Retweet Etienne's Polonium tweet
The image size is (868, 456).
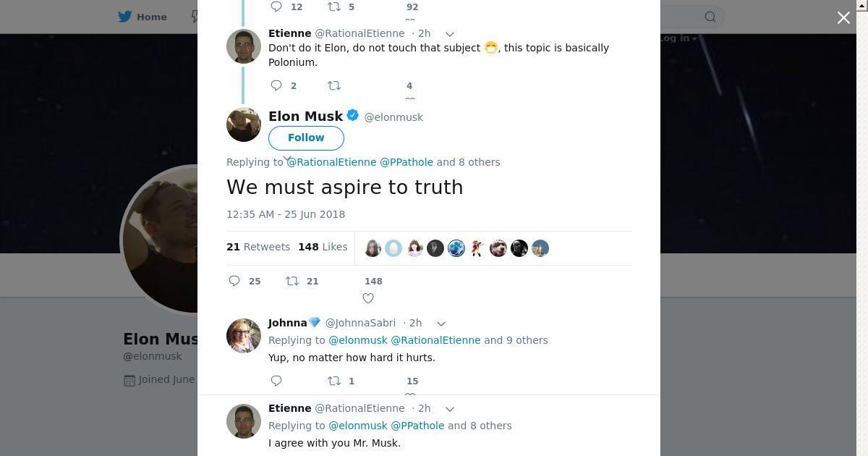(x=334, y=85)
